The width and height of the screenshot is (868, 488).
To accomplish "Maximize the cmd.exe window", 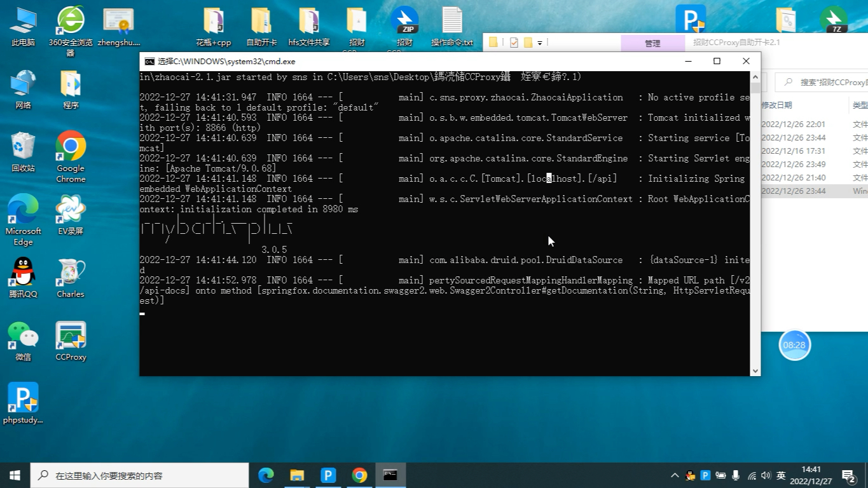I will pyautogui.click(x=717, y=61).
